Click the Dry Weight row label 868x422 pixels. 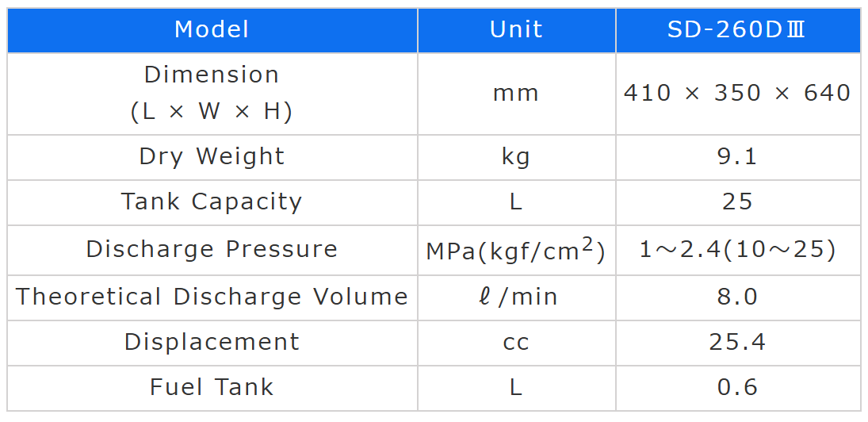[x=212, y=156]
